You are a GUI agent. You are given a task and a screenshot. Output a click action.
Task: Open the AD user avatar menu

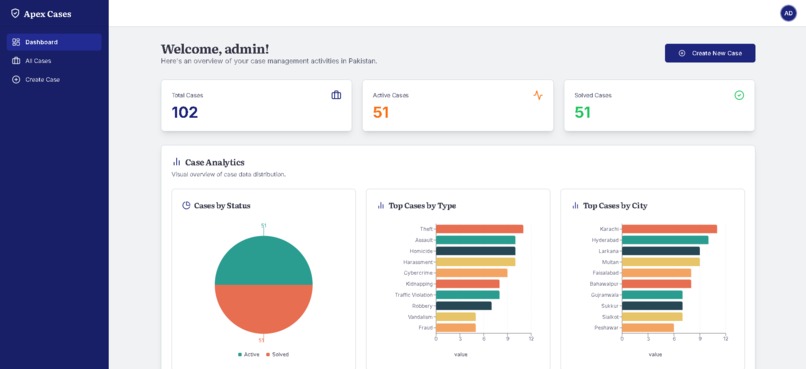point(788,13)
